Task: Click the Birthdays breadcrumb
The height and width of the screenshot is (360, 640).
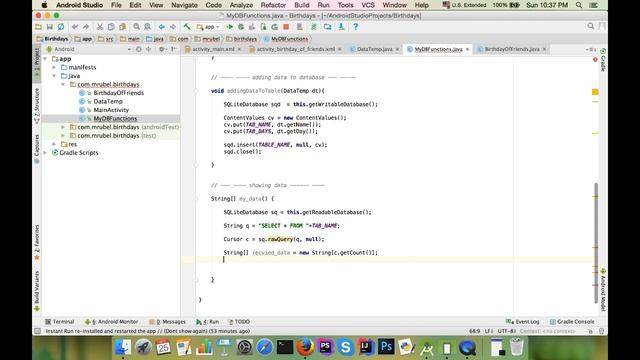Action: click(x=52, y=39)
